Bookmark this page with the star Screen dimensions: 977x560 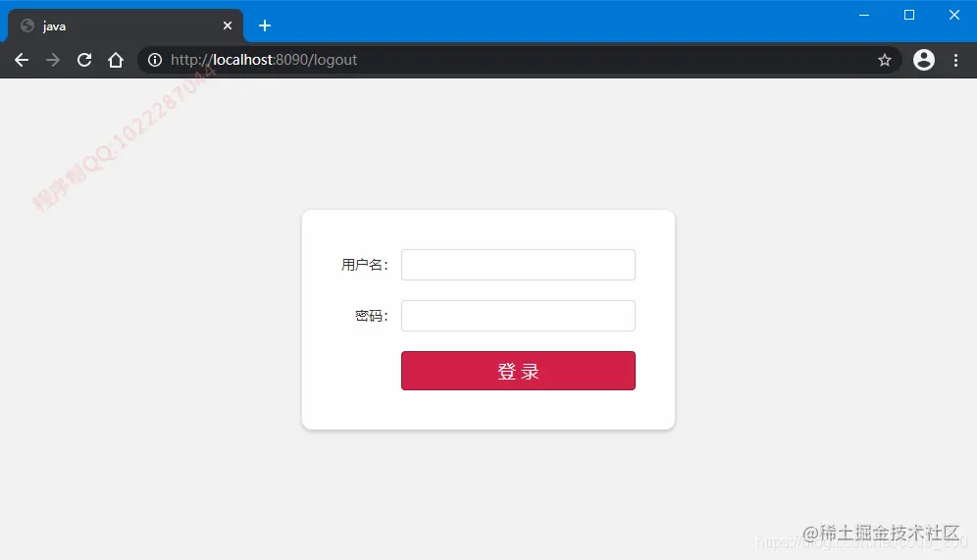click(x=884, y=60)
